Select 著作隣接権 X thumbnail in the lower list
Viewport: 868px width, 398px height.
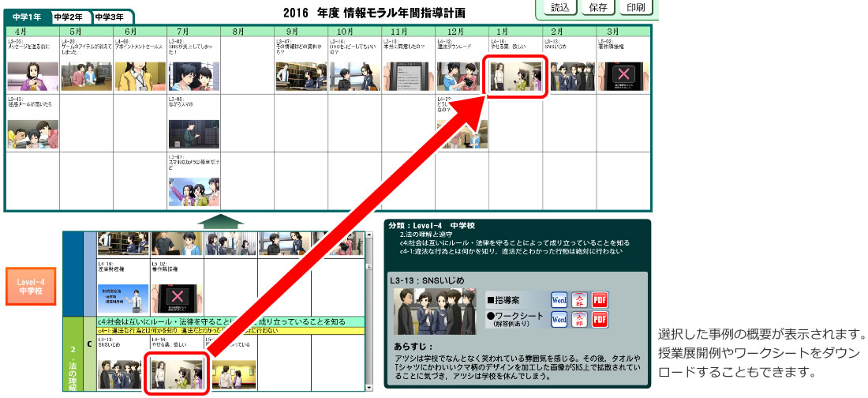pos(177,299)
